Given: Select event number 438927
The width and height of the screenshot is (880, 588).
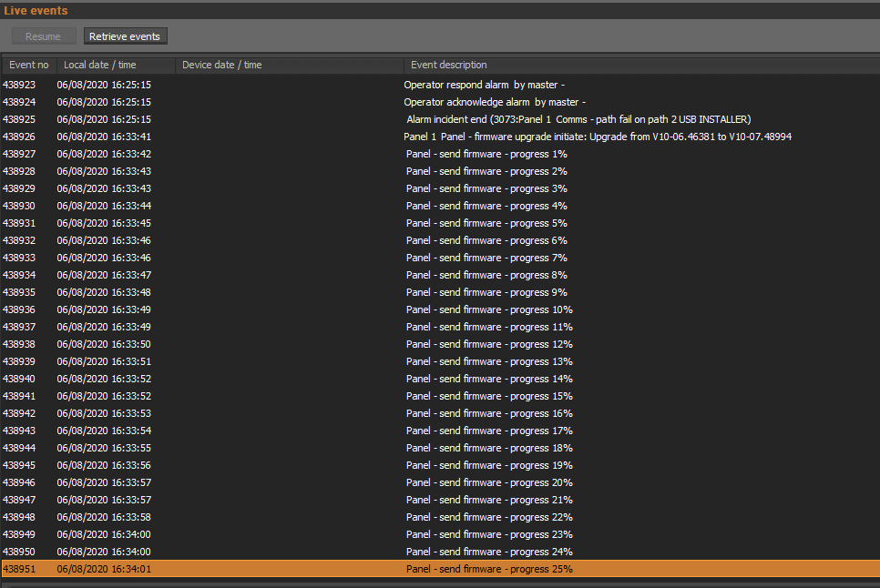Looking at the screenshot, I should coord(19,154).
